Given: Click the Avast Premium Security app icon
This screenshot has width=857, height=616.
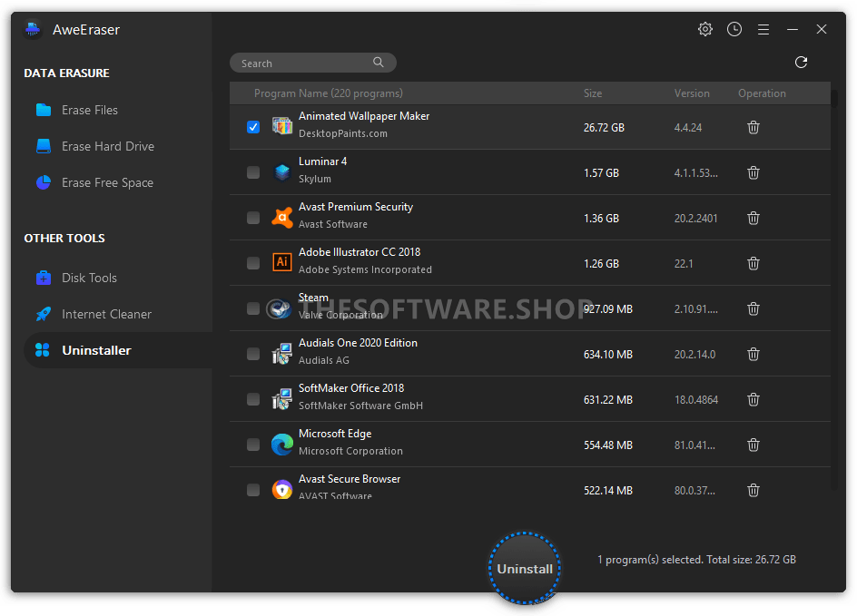Looking at the screenshot, I should click(x=282, y=218).
